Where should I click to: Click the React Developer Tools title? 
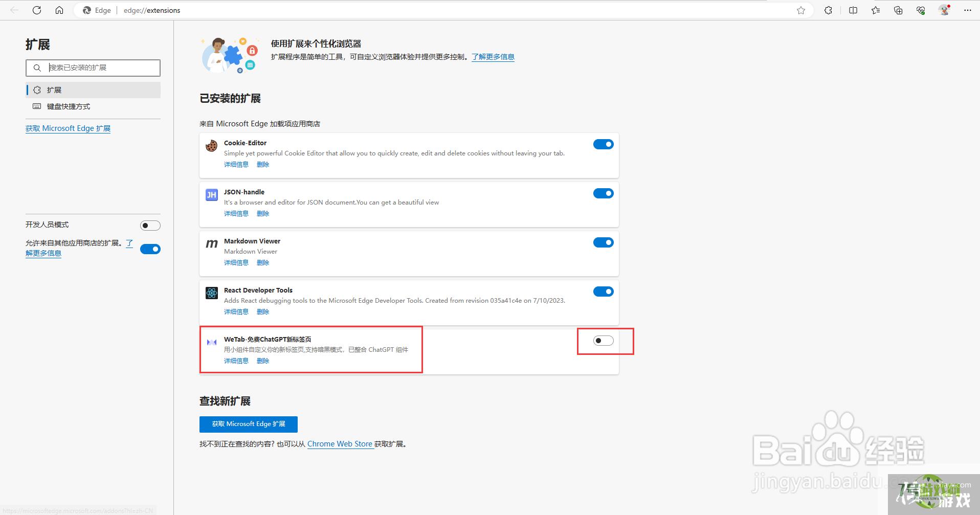[258, 290]
